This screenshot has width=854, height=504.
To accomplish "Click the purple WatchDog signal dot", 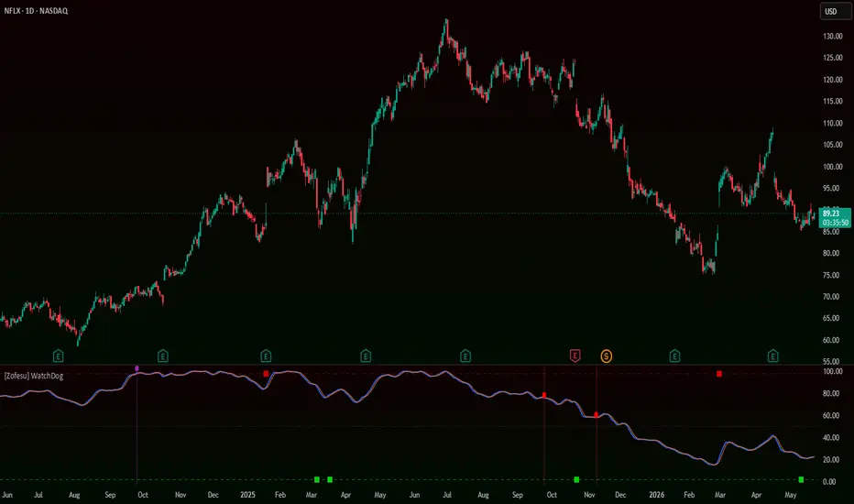I will tap(137, 369).
